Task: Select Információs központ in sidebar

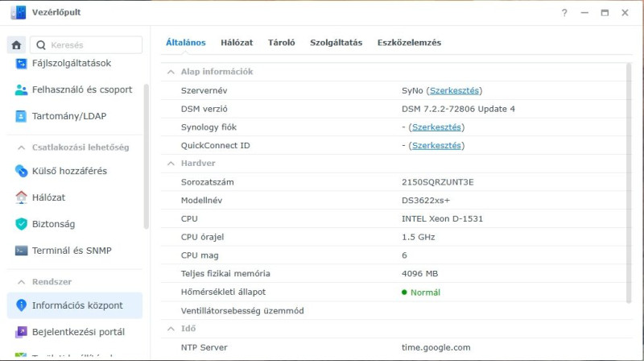Action: [x=75, y=305]
